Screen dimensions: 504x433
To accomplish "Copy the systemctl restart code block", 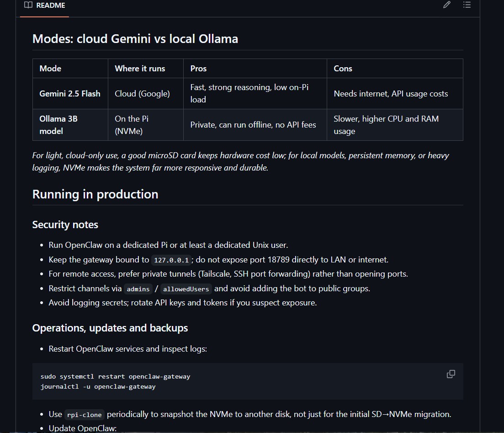I will point(451,374).
